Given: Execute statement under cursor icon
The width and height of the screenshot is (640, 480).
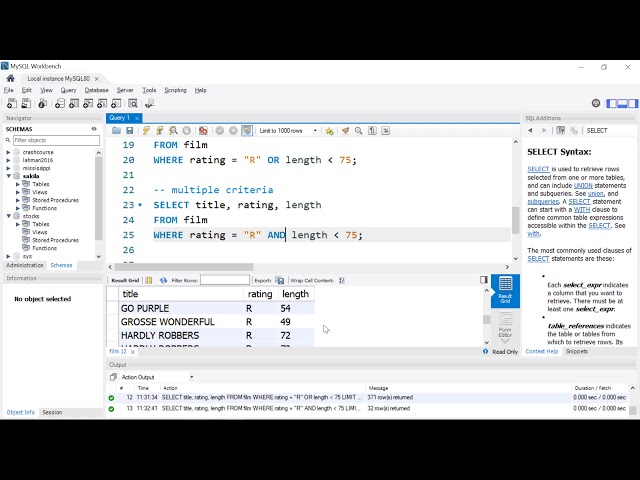Looking at the screenshot, I should coord(160,131).
